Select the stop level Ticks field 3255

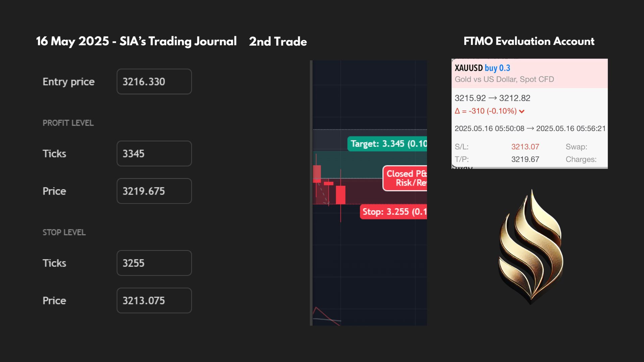[x=154, y=263]
